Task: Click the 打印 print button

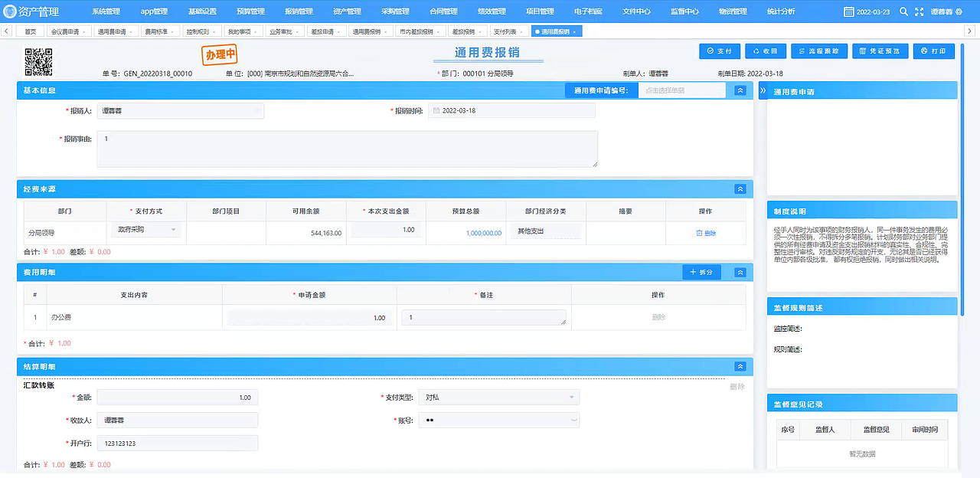Action: click(x=934, y=51)
